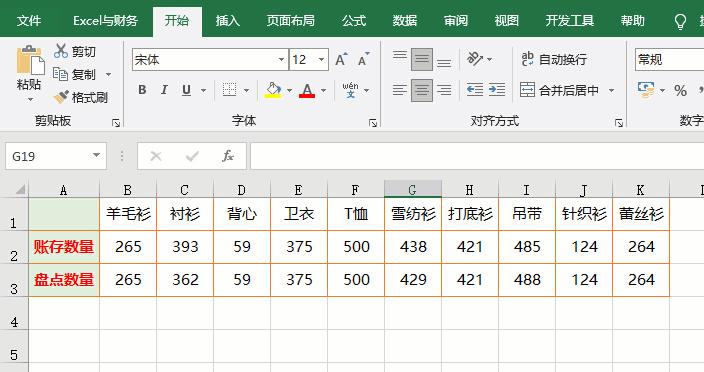Screen dimensions: 704x372
Task: Click the Paste clipboard icon
Action: [30, 60]
